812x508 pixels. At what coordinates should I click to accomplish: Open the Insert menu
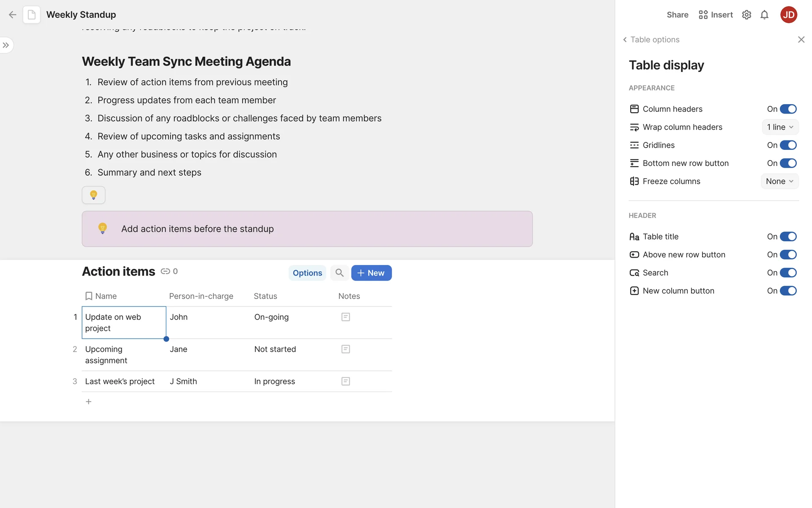click(716, 15)
